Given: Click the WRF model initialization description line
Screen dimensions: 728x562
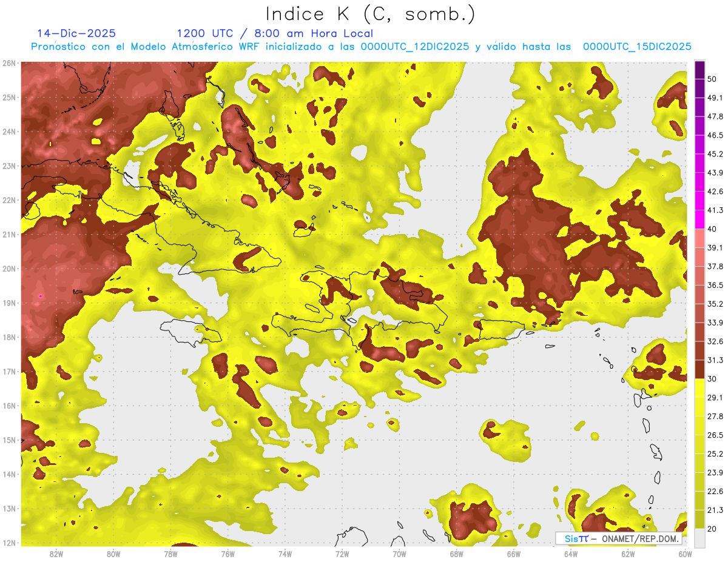Looking at the screenshot, I should coord(361,47).
